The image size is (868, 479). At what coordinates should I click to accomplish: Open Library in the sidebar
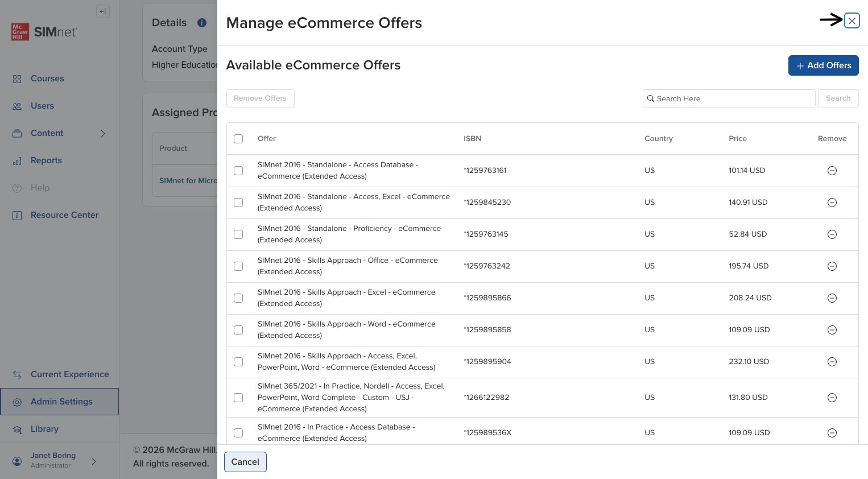44,429
